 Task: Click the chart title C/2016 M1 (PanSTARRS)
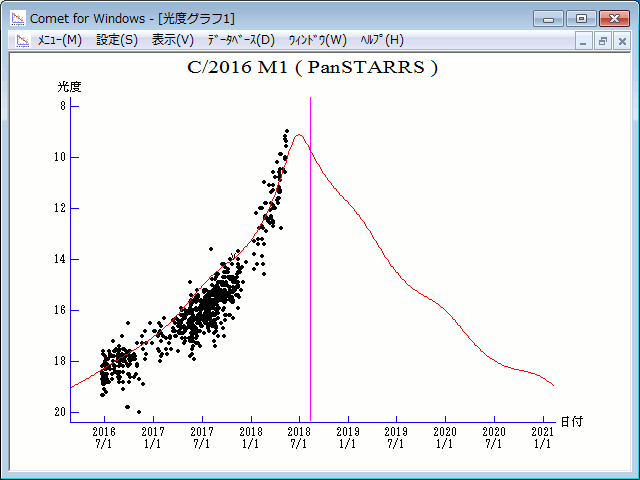click(x=312, y=68)
